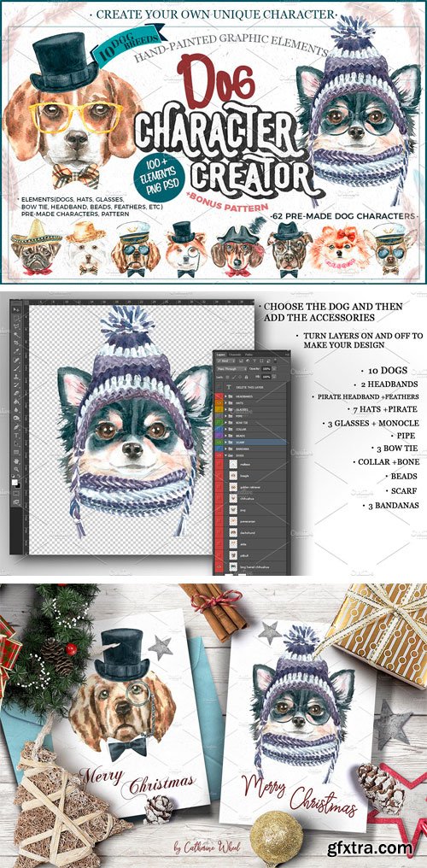Image resolution: width=427 pixels, height=868 pixels.
Task: Open the Pass Through blend mode dropdown
Action: (x=231, y=369)
